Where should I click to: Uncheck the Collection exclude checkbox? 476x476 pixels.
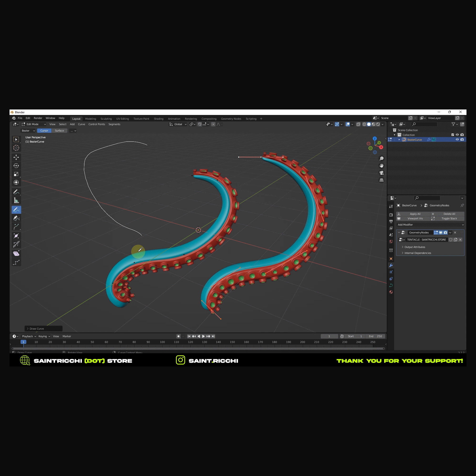coord(453,135)
